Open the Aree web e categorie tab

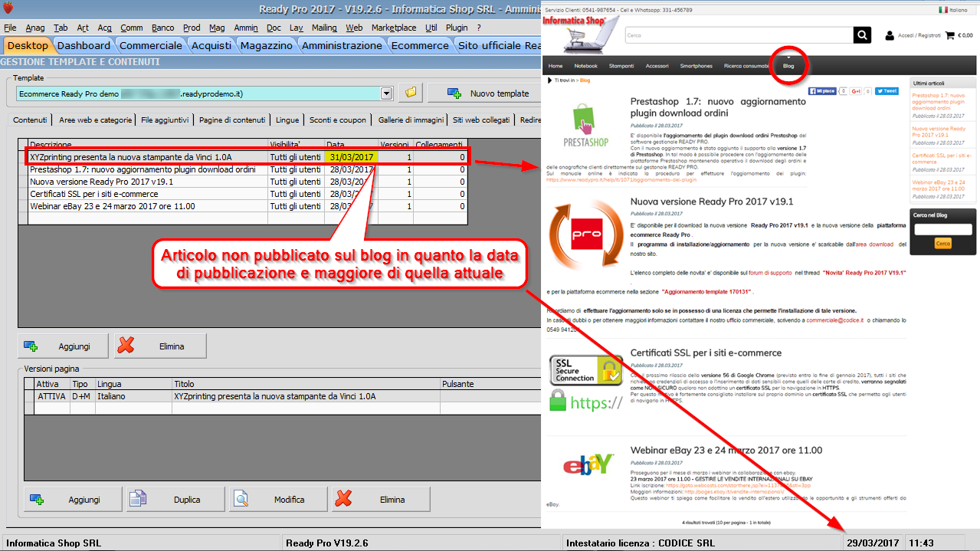[96, 120]
